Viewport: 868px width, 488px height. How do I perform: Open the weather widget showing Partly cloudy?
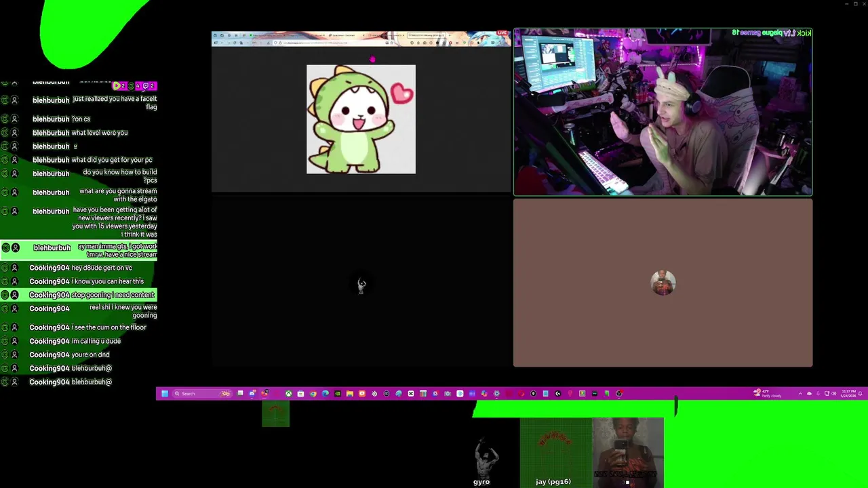[768, 393]
